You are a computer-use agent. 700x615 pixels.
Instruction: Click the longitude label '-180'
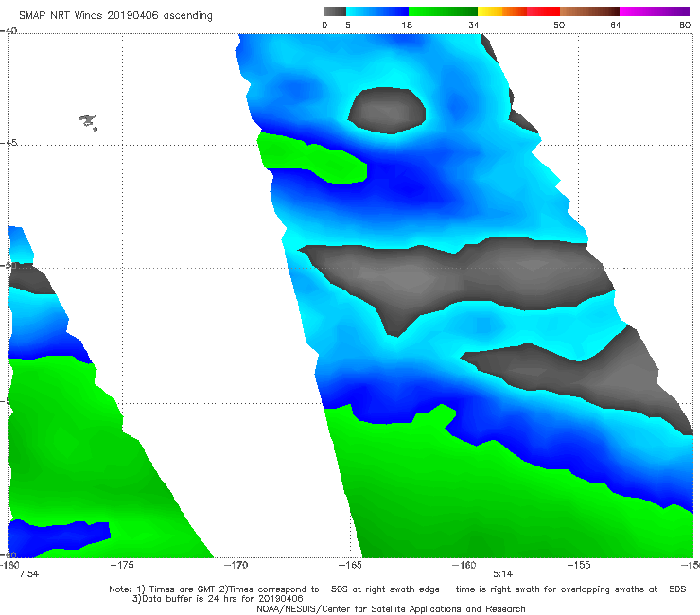pos(9,565)
